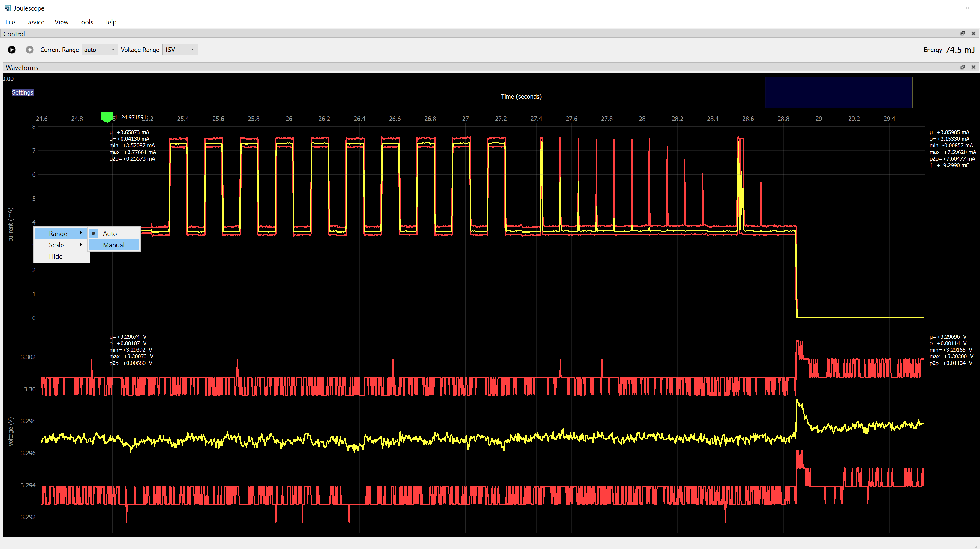Click the green time cursor marker
Image resolution: width=980 pixels, height=549 pixels.
coord(107,117)
